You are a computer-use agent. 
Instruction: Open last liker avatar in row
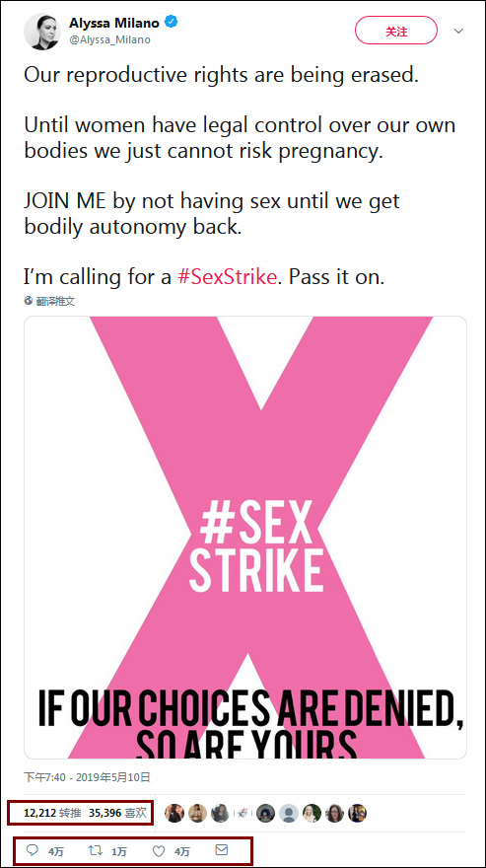(357, 813)
